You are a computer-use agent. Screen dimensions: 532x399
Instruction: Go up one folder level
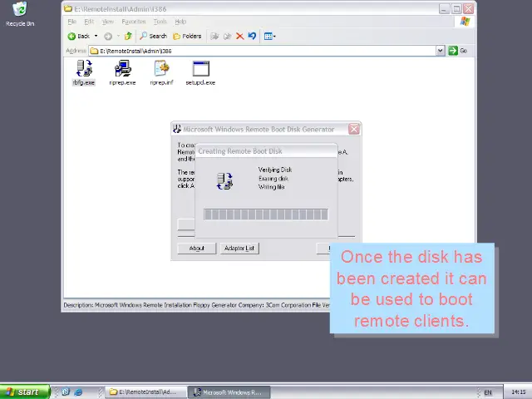(x=128, y=36)
